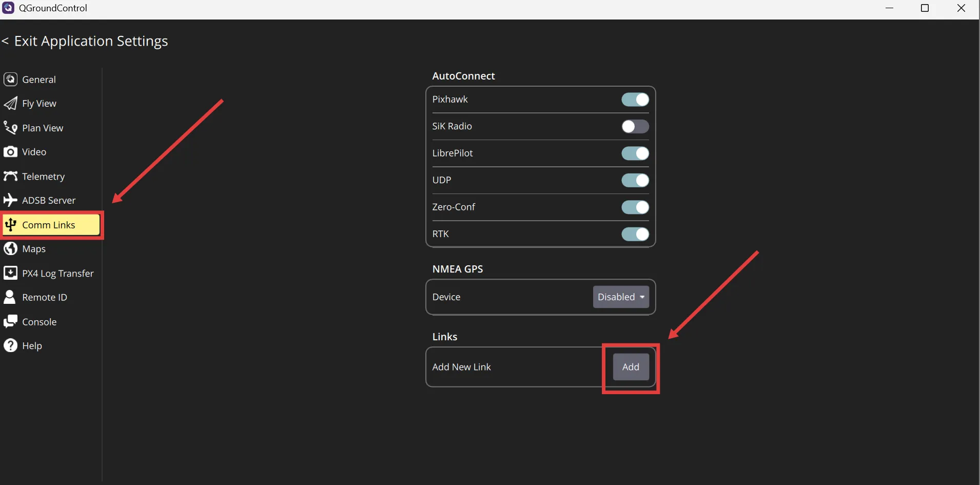Click the QGroundControl app logo in title bar

click(x=8, y=8)
